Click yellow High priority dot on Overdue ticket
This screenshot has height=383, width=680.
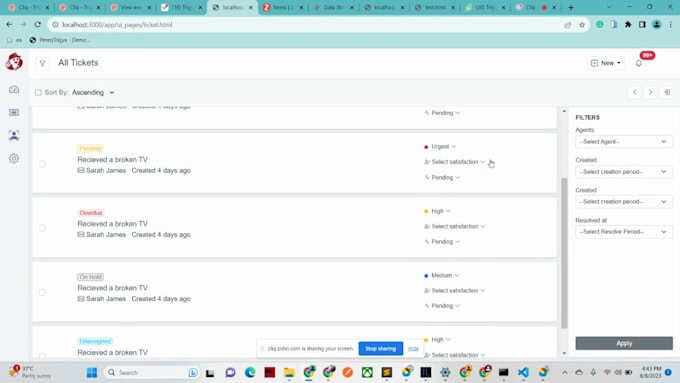point(426,212)
